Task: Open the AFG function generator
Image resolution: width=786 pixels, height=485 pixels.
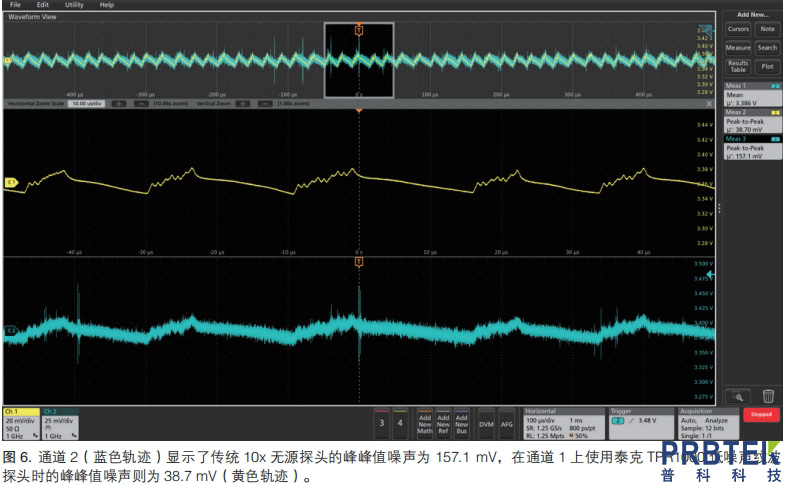Action: [507, 424]
